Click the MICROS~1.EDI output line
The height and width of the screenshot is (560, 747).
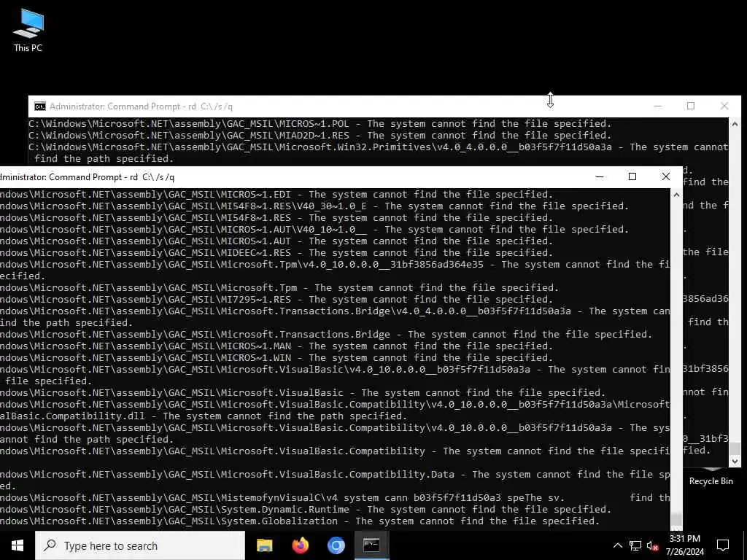click(276, 194)
